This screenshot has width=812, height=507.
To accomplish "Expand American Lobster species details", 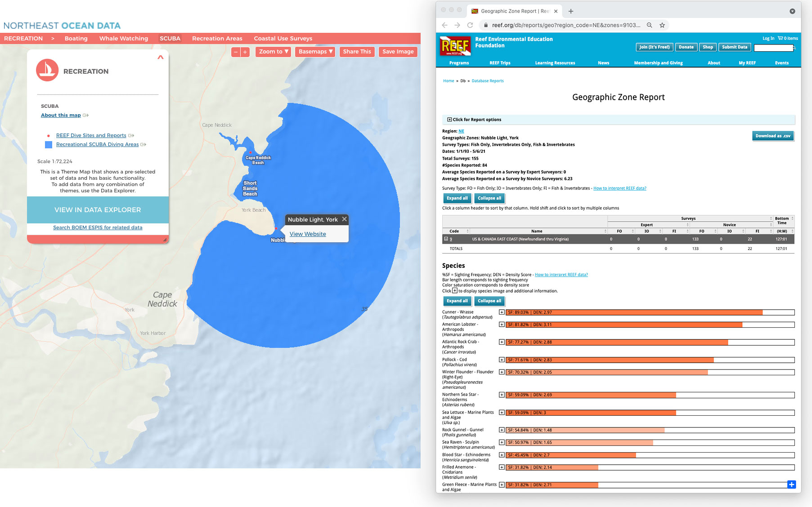I will pos(502,325).
